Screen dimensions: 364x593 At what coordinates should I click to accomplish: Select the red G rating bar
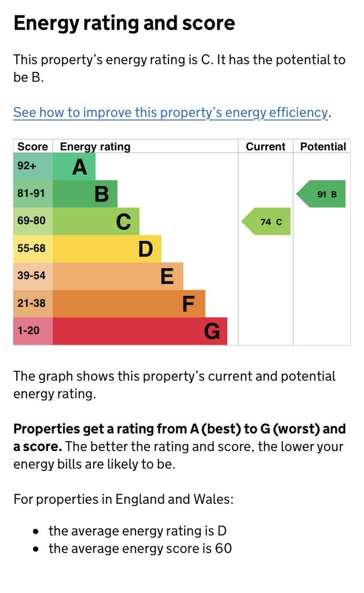140,331
